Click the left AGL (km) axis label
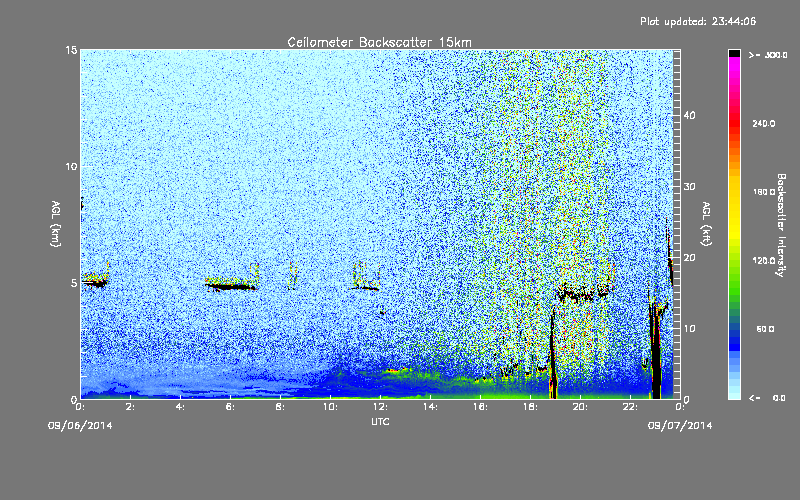This screenshot has height=500, width=800. pyautogui.click(x=56, y=224)
